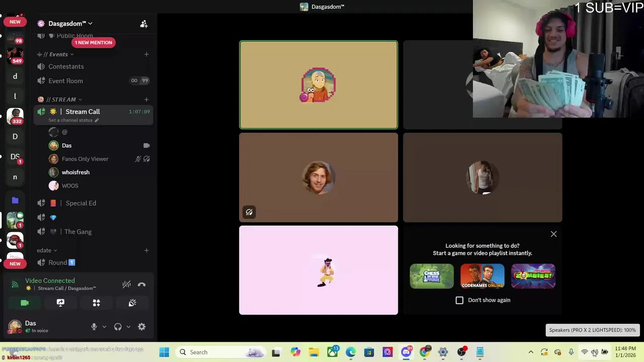
Task: Collapse the edate category
Action: (47, 250)
